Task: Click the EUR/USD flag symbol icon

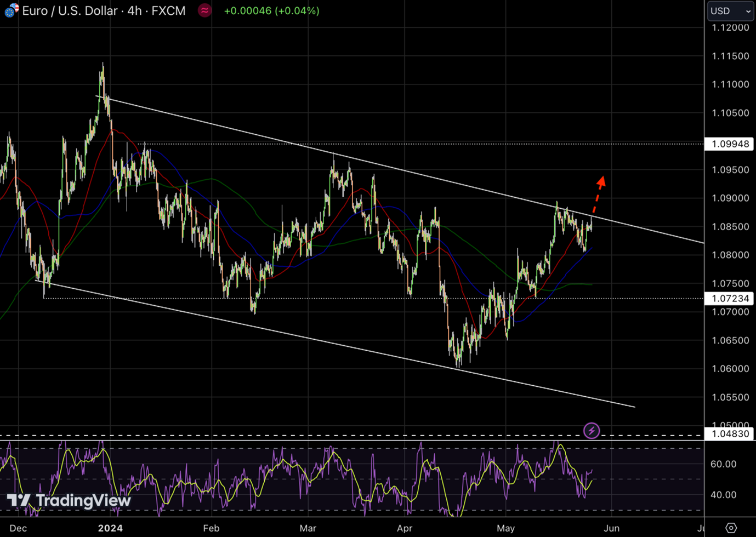Action: [x=12, y=10]
